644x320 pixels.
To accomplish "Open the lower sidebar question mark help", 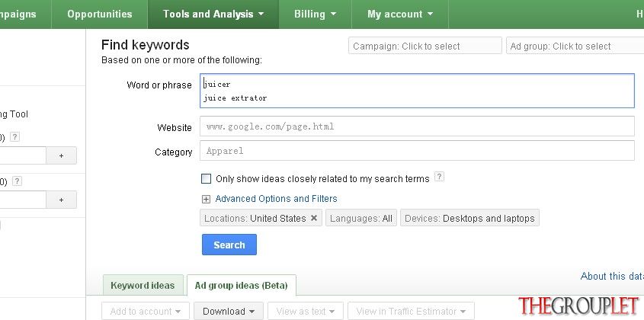I will coord(18,181).
